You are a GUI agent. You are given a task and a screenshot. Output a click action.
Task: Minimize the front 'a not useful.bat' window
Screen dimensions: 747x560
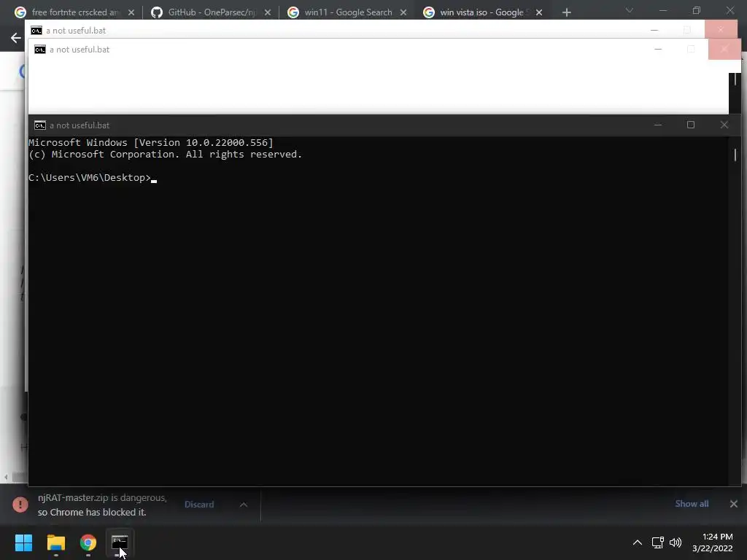pos(658,125)
